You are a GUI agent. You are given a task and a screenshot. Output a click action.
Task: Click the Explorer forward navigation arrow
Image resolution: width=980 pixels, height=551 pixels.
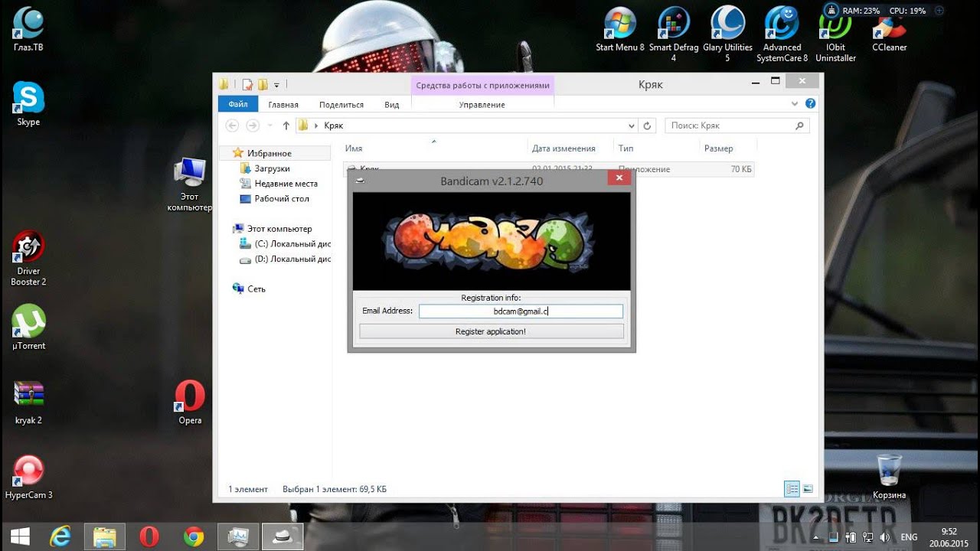[252, 126]
